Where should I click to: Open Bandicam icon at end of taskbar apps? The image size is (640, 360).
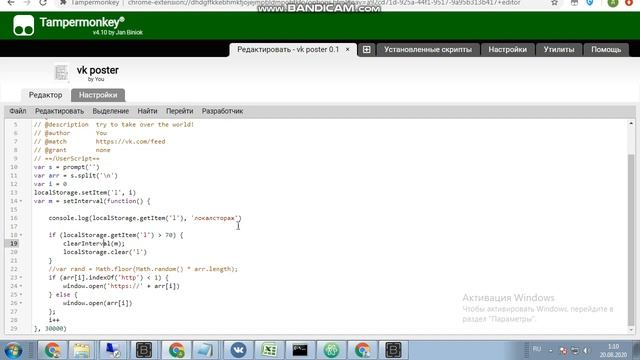tap(393, 350)
